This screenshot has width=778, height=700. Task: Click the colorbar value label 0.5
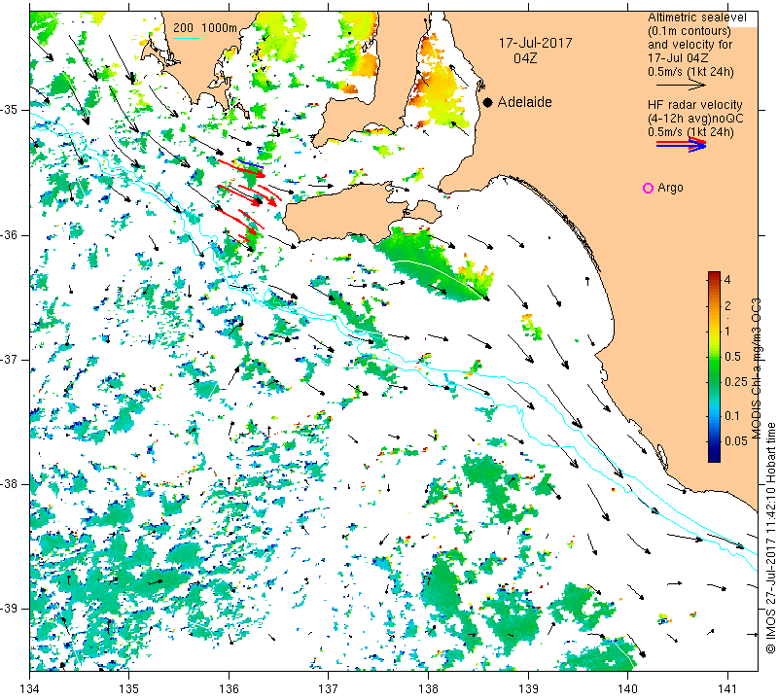(x=732, y=357)
